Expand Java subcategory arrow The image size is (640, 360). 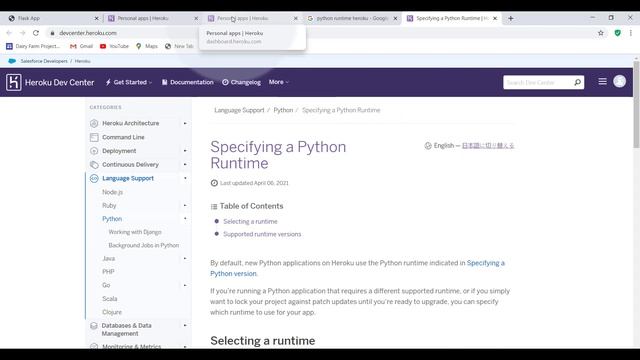click(x=185, y=258)
